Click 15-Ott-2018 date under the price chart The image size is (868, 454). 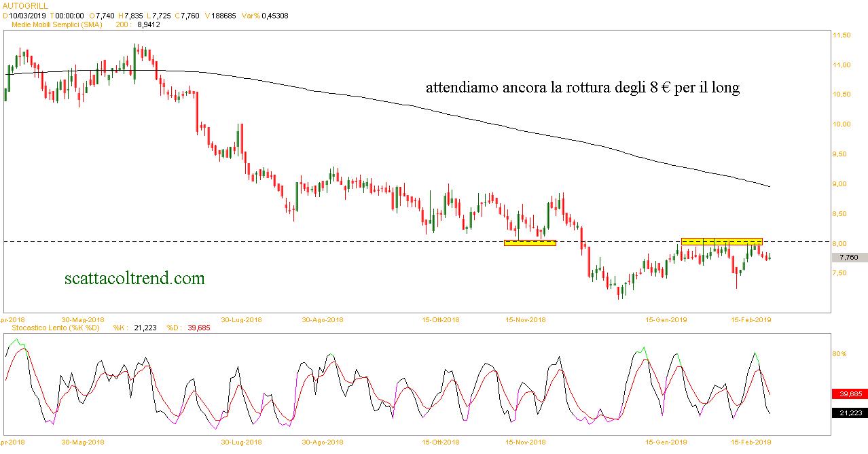[x=440, y=319]
